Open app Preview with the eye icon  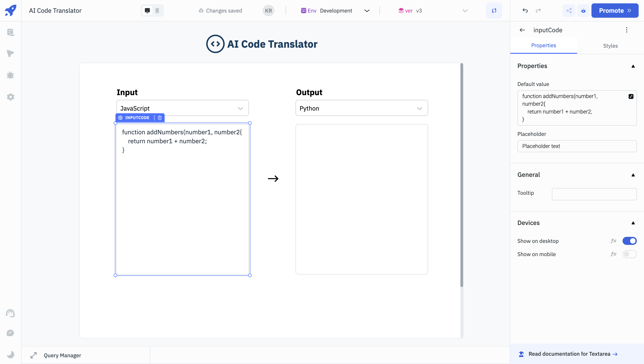tap(583, 11)
